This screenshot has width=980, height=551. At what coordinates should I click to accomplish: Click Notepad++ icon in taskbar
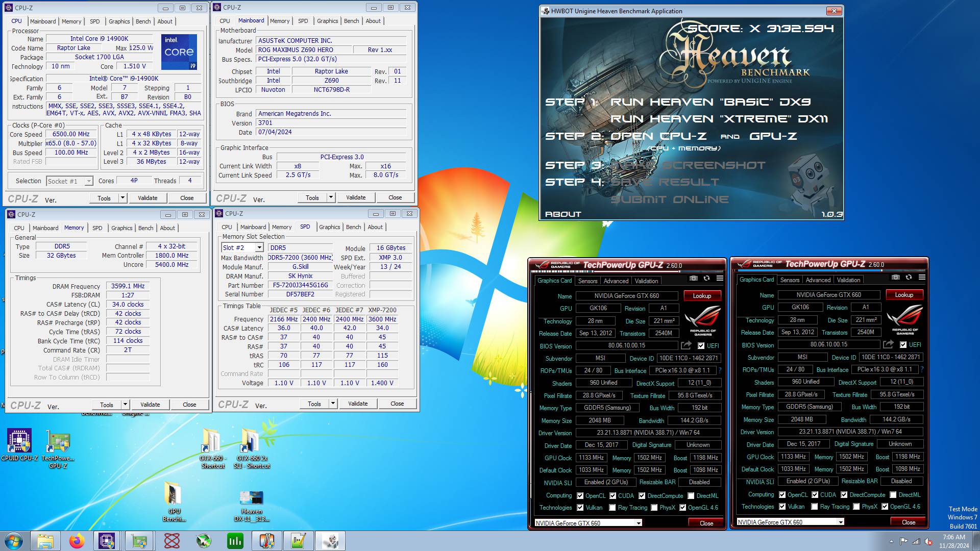[x=298, y=541]
